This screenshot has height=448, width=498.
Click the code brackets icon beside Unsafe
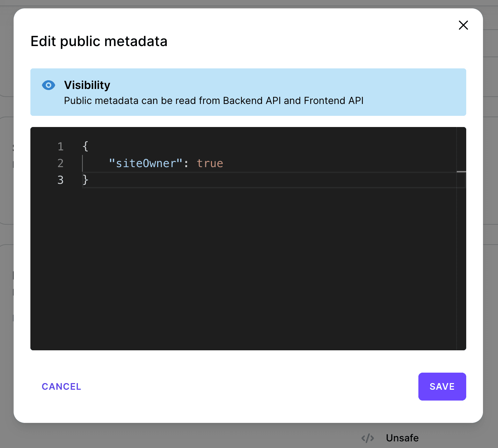[368, 438]
